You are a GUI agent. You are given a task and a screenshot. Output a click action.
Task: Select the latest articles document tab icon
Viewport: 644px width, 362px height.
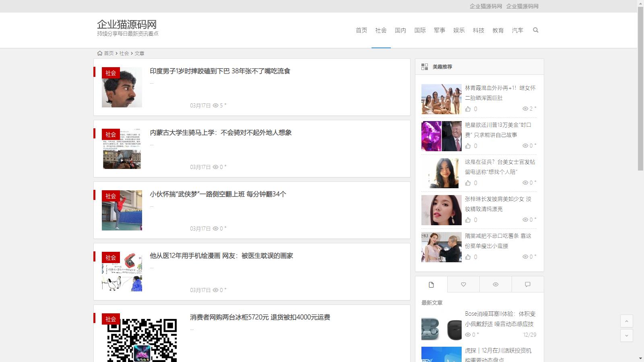tap(431, 284)
